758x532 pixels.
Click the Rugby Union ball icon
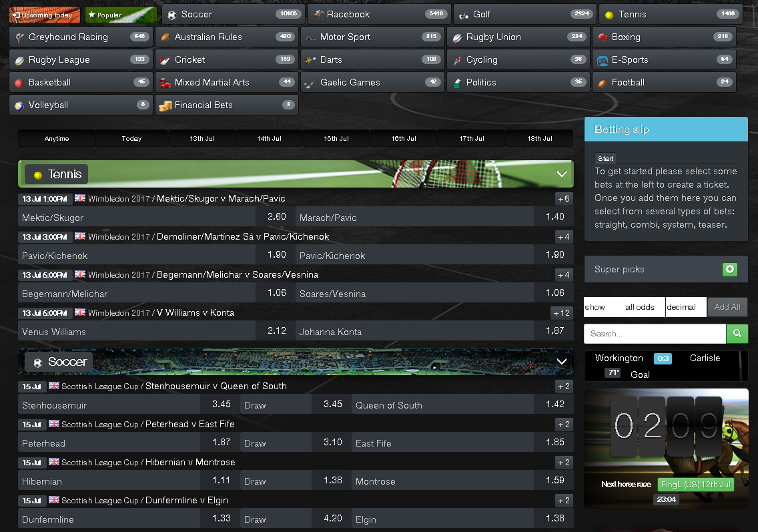[457, 37]
